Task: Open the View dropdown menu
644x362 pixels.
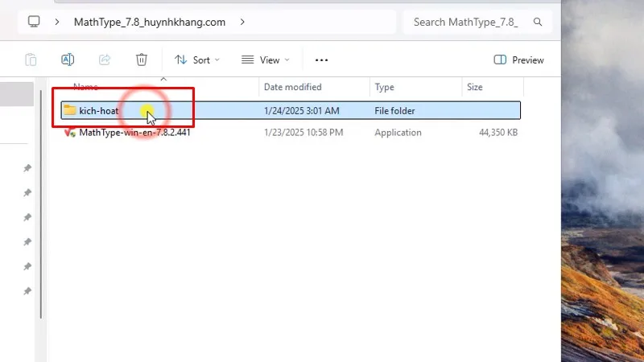Action: coord(266,60)
